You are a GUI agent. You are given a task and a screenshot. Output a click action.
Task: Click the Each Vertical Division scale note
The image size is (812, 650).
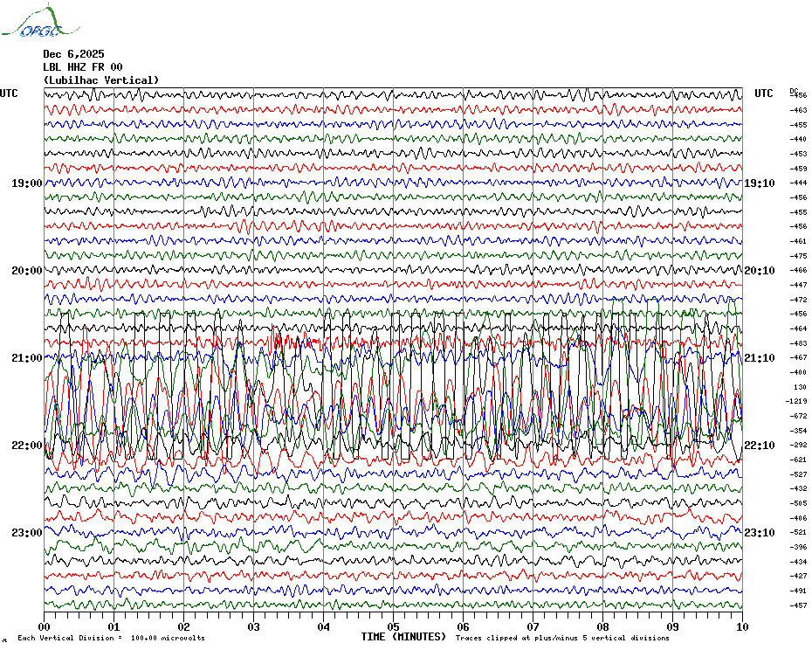coord(111,639)
